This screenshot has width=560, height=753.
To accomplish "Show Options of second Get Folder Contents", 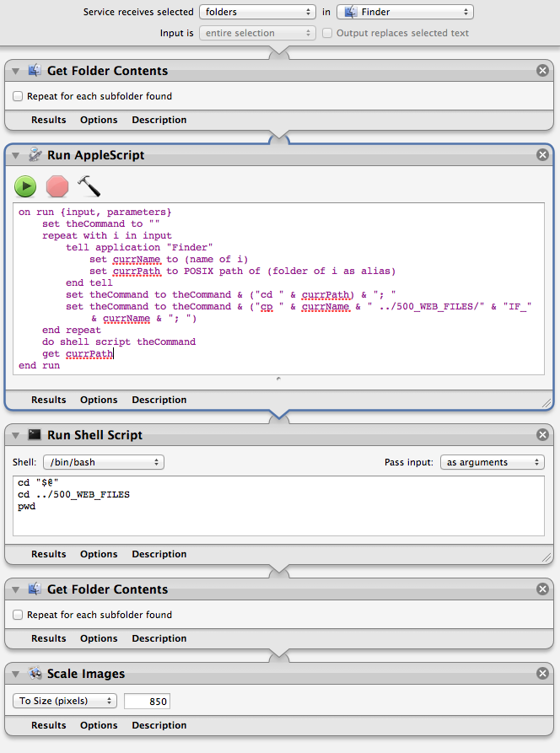I will click(x=99, y=638).
